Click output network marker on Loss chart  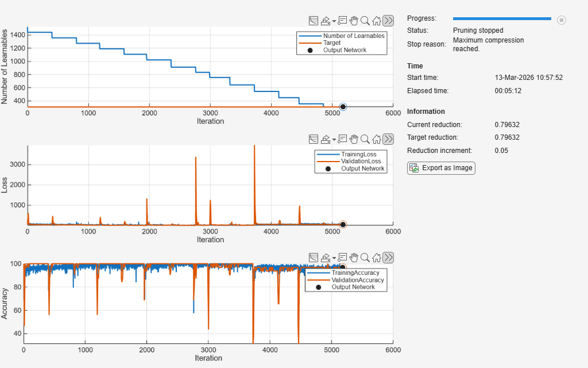point(343,225)
